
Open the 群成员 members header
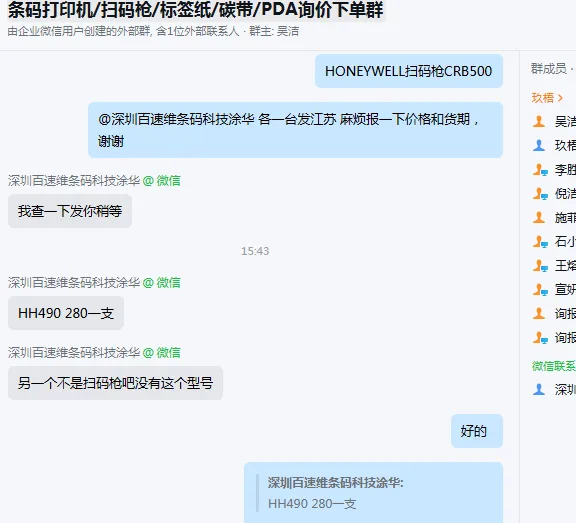552,68
